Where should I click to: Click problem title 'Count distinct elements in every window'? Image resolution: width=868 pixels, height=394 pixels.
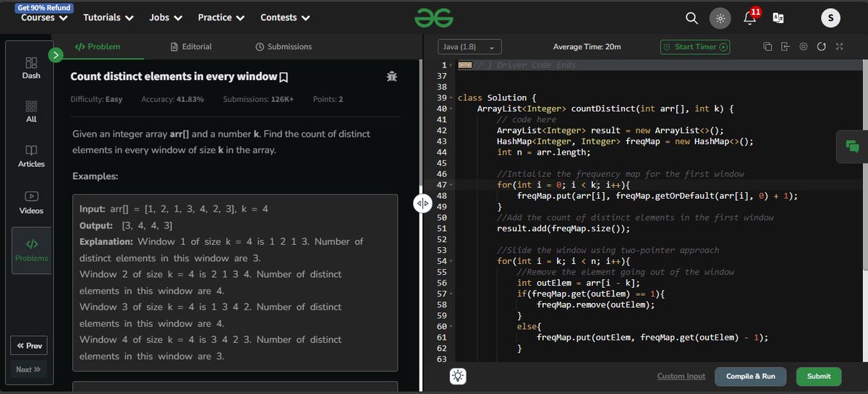coord(174,77)
